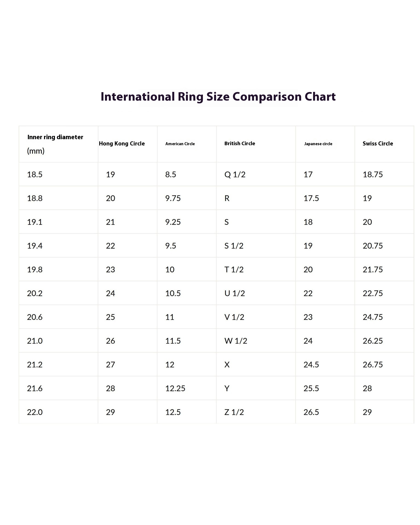Select the 10.5 American size cell
Image resolution: width=420 pixels, height=525 pixels.
187,293
